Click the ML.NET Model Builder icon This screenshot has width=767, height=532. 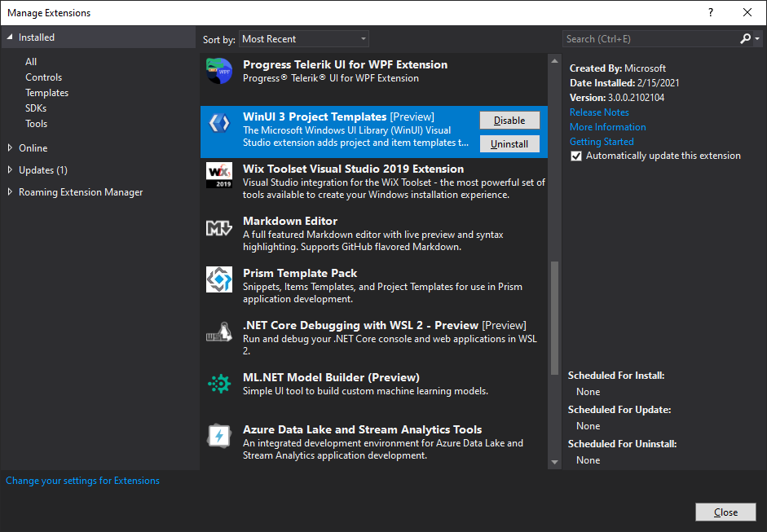coord(219,384)
